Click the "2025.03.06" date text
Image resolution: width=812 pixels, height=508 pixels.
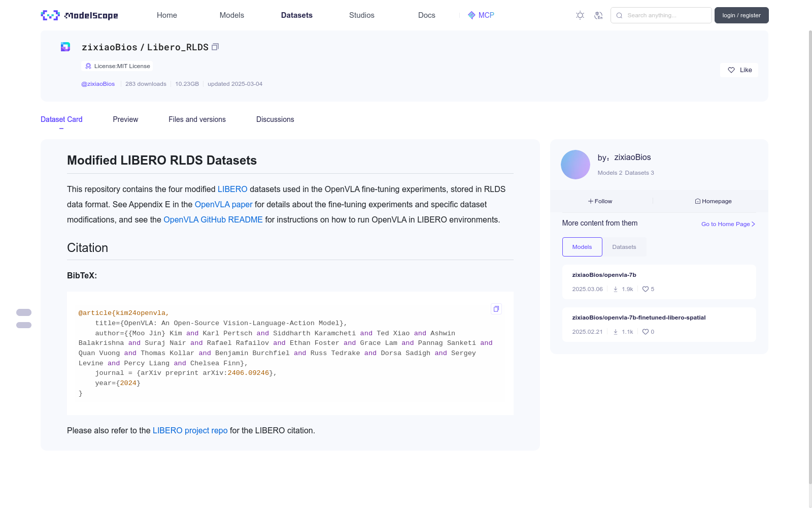click(x=587, y=289)
